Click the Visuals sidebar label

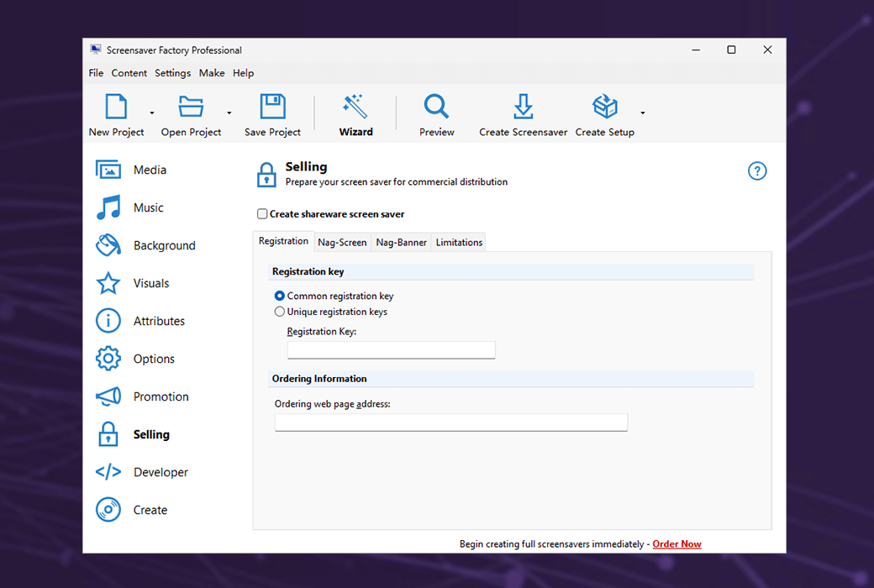coord(151,283)
